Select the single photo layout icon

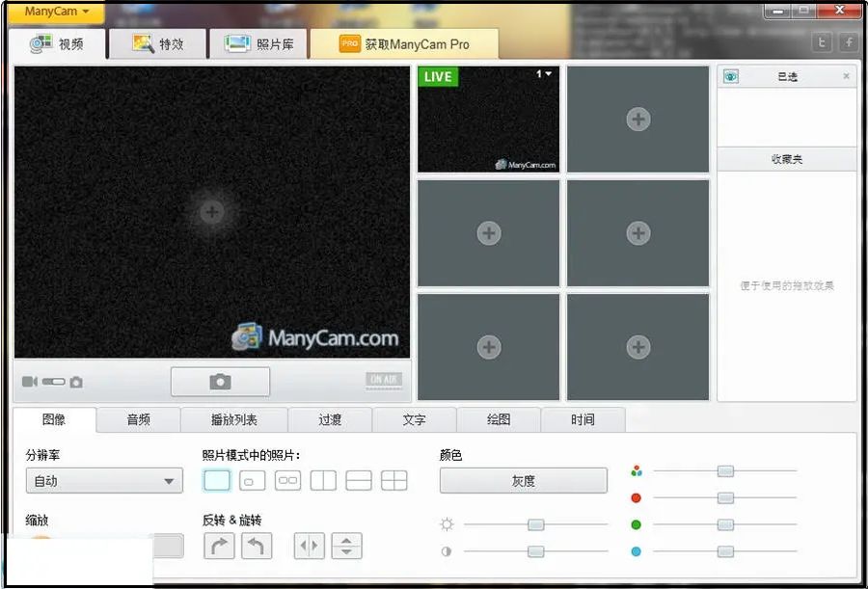pyautogui.click(x=216, y=479)
